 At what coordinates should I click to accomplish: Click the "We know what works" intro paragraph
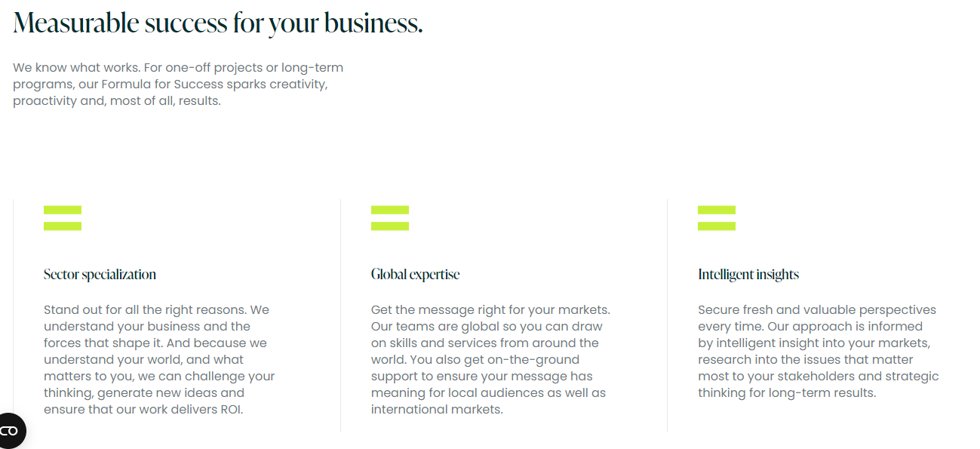pyautogui.click(x=178, y=85)
